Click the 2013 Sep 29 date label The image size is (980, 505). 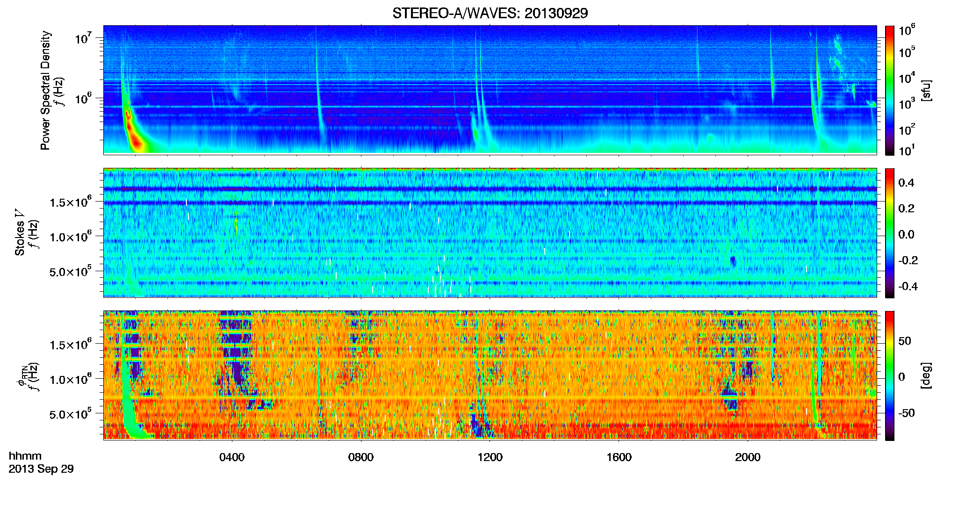pos(41,469)
